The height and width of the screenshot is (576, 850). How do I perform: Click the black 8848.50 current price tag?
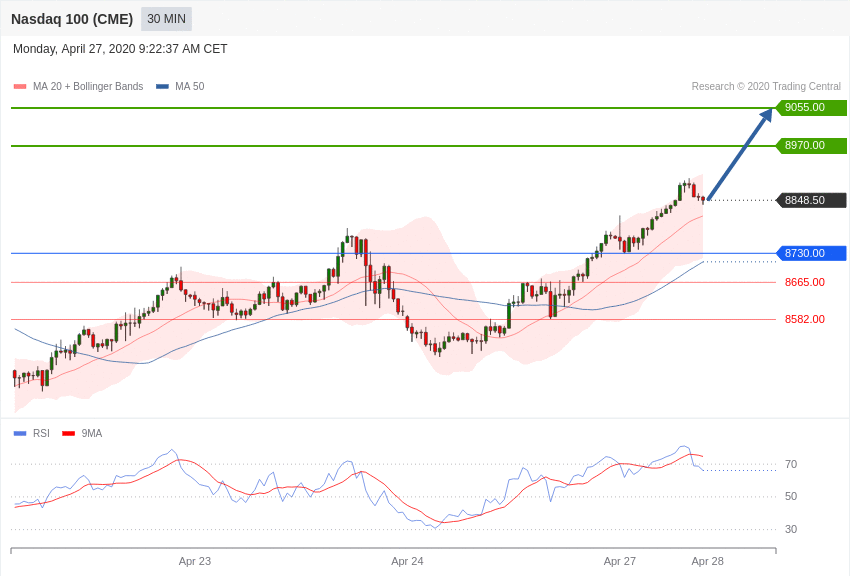(x=811, y=200)
